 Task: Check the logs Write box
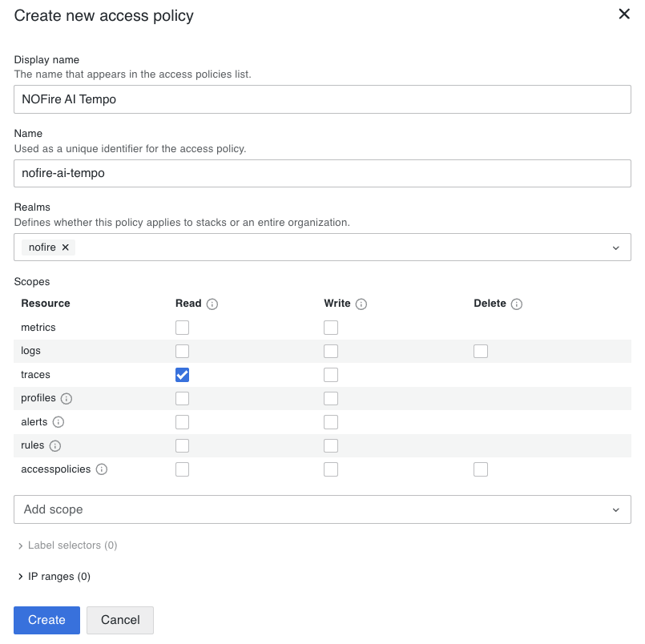tap(331, 351)
